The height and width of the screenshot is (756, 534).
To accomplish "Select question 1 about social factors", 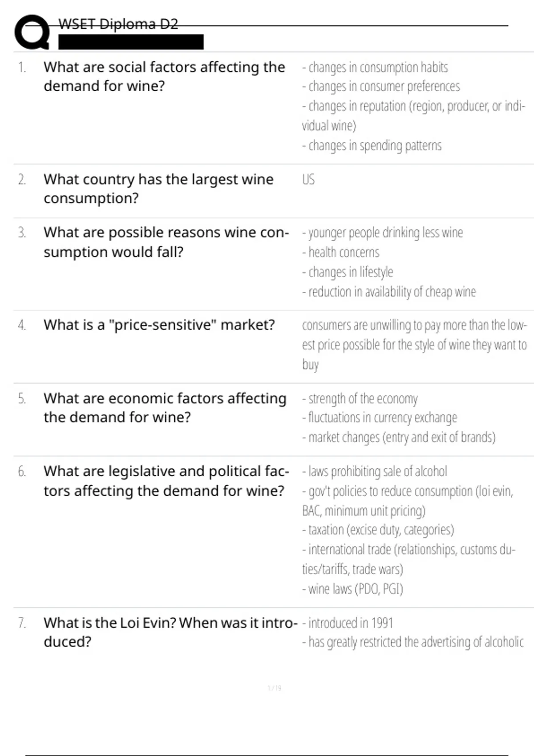I will click(x=164, y=76).
